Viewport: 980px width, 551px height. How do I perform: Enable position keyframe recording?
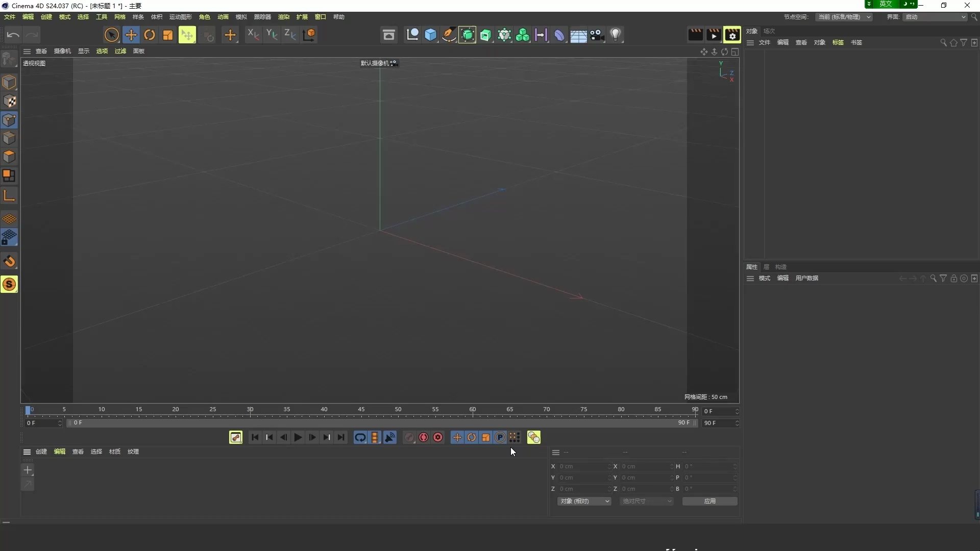(456, 437)
